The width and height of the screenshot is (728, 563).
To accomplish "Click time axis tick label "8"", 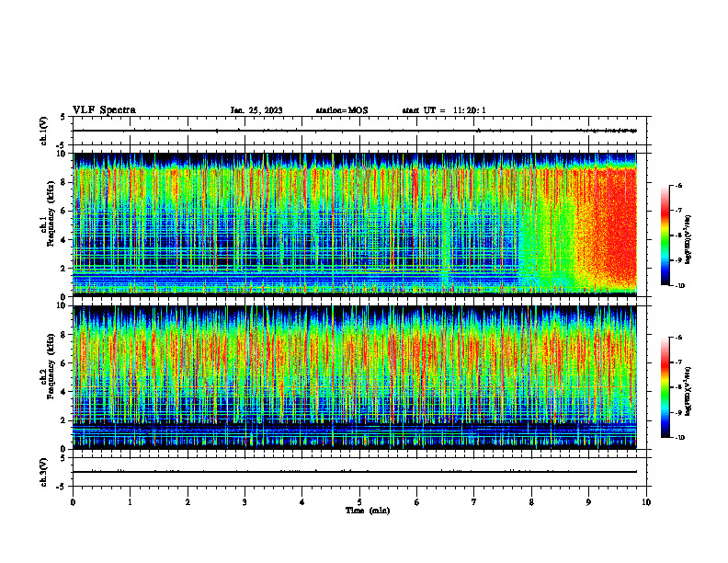I will coord(531,502).
